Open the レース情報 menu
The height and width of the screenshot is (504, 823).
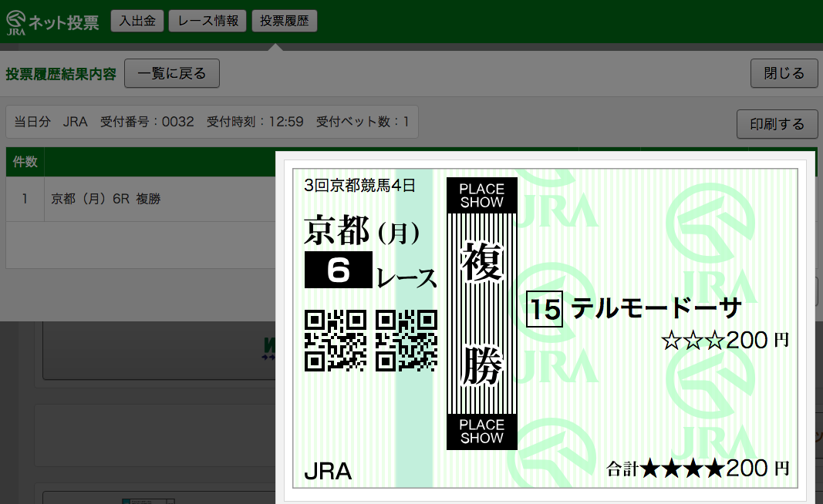tap(207, 21)
